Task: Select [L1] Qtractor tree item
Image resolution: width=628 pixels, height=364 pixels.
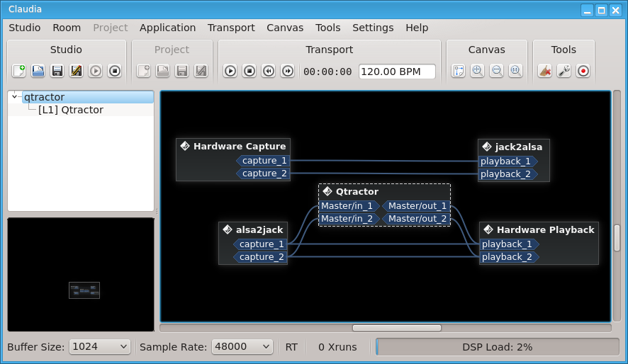Action: (70, 110)
